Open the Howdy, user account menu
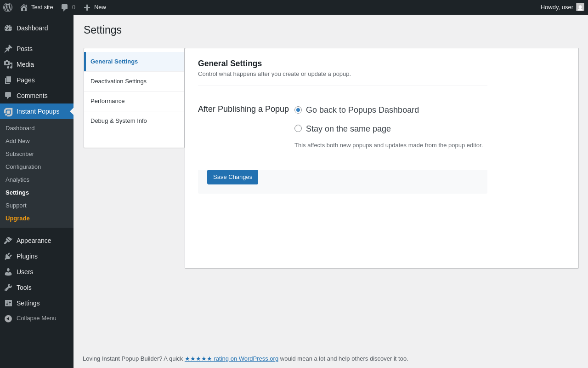588x368 pixels. (556, 7)
